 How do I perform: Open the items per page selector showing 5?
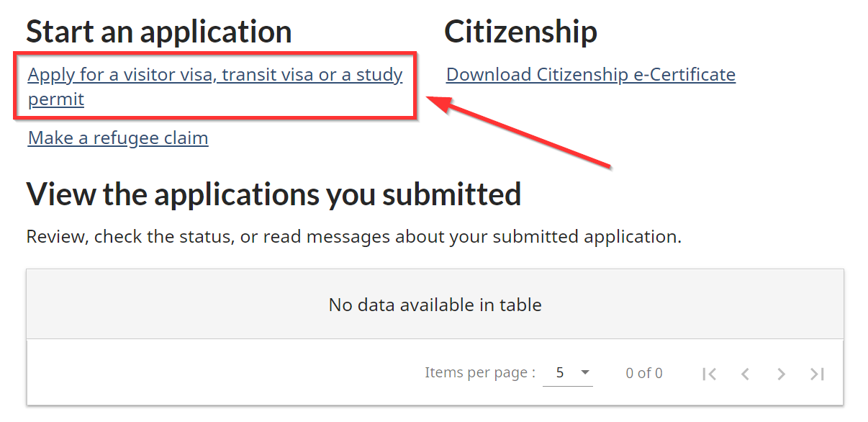tap(567, 373)
